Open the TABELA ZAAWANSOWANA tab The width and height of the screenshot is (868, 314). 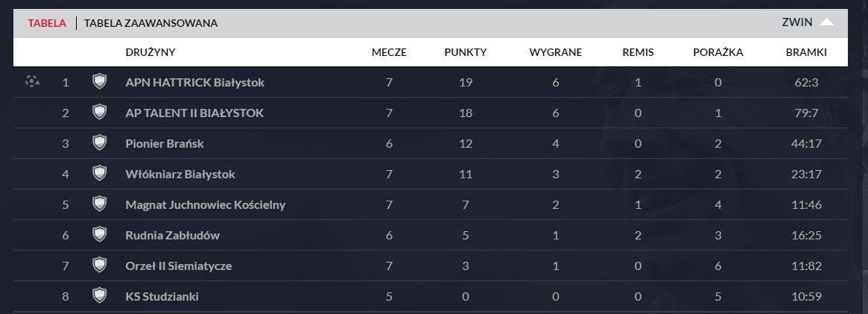pos(151,23)
